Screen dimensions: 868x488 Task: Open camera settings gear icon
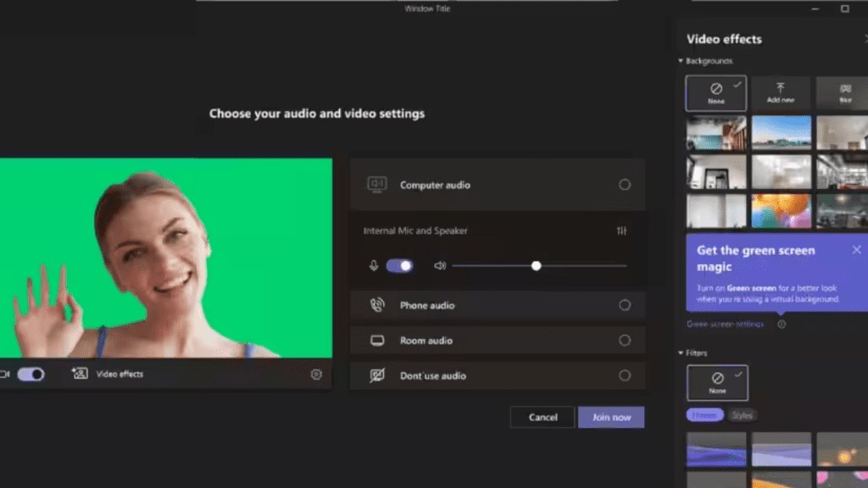coord(316,374)
